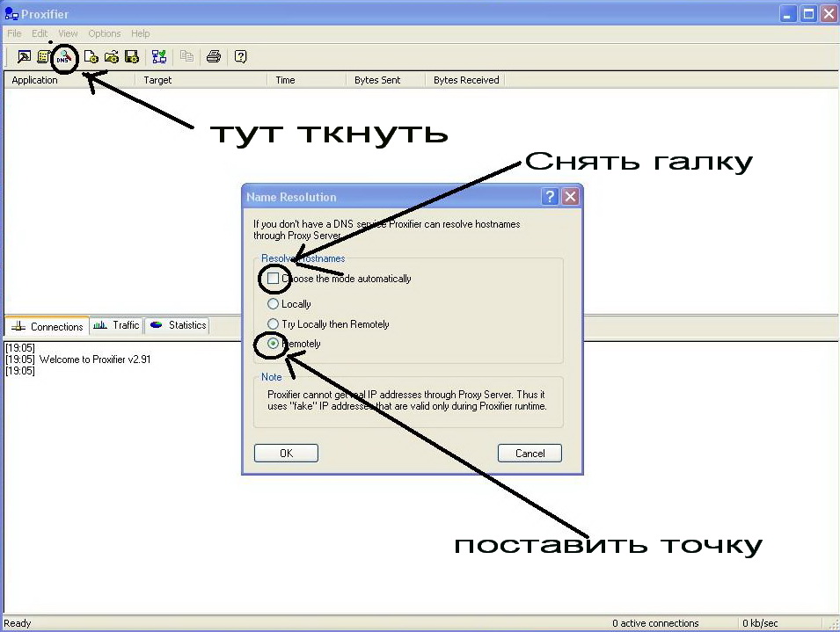This screenshot has height=632, width=840.
Task: Close the Name Resolution dialog
Action: coord(571,196)
